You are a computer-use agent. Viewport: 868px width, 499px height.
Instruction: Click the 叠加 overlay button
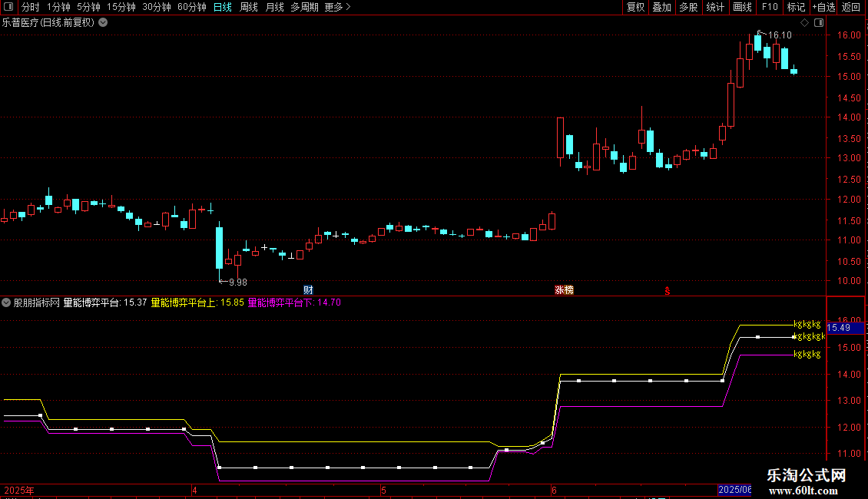662,7
